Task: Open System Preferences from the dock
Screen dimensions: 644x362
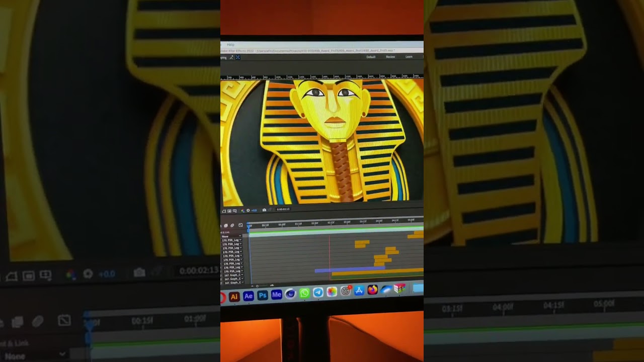Action: coord(346,291)
